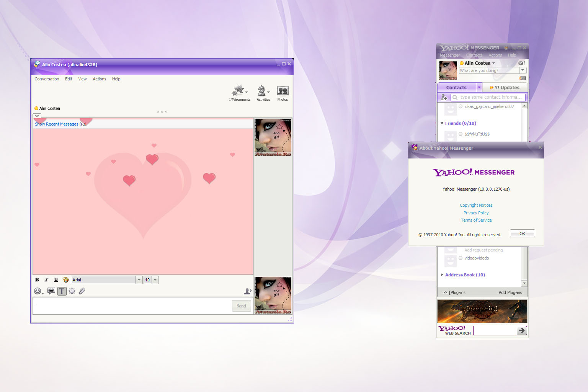
Task: Click the contact search field
Action: [488, 97]
